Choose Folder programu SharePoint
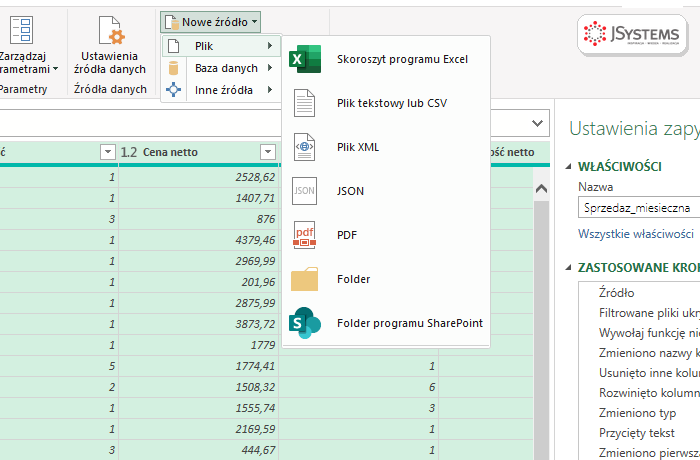The image size is (700, 460). 386,323
